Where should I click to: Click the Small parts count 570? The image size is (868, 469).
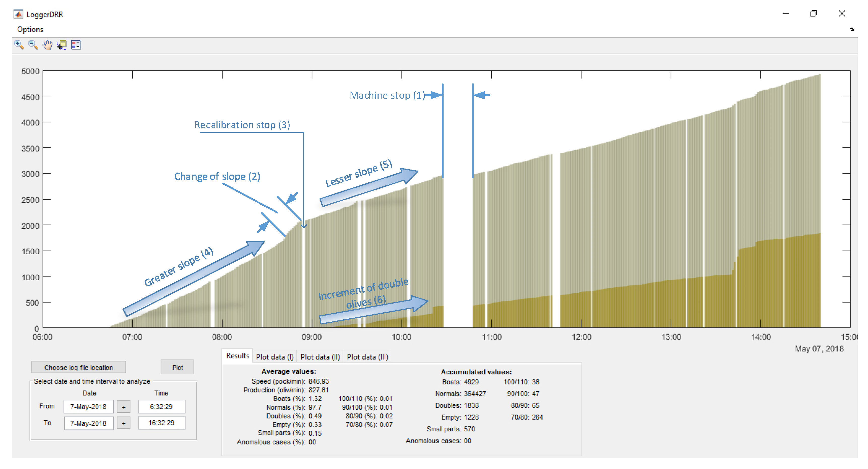(x=469, y=429)
